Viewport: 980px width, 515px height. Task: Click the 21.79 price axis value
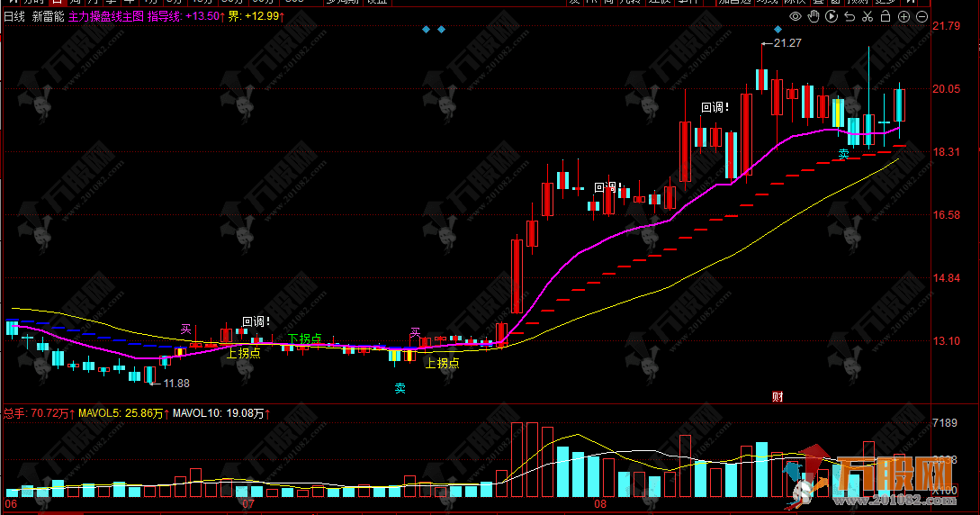[x=946, y=25]
